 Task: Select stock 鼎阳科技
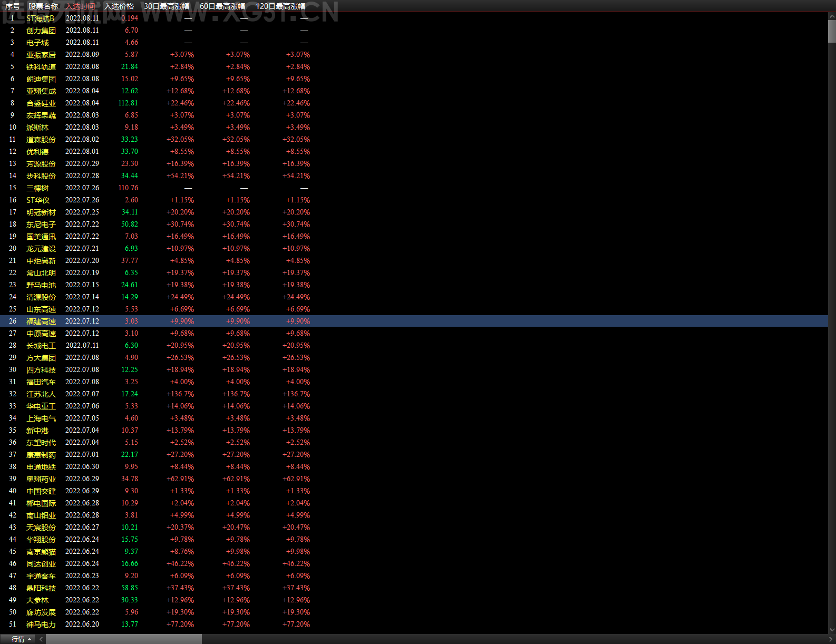click(x=41, y=588)
